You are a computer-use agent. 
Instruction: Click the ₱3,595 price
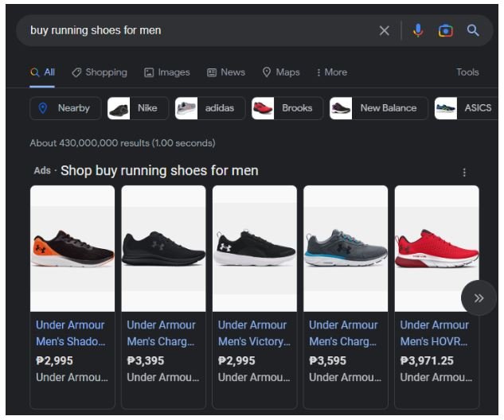pos(327,360)
